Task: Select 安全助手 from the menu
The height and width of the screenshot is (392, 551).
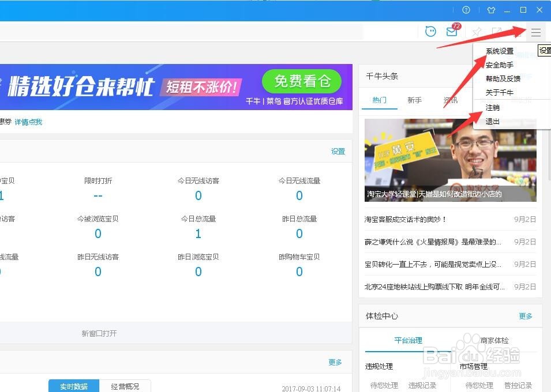Action: [499, 65]
